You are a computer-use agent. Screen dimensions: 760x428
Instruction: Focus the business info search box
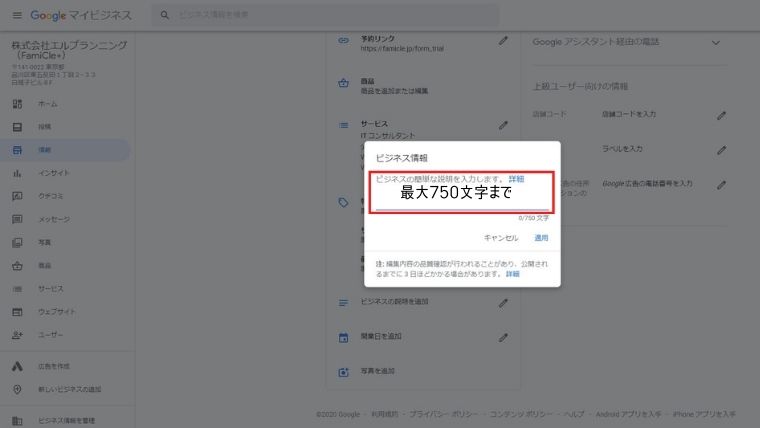point(326,15)
